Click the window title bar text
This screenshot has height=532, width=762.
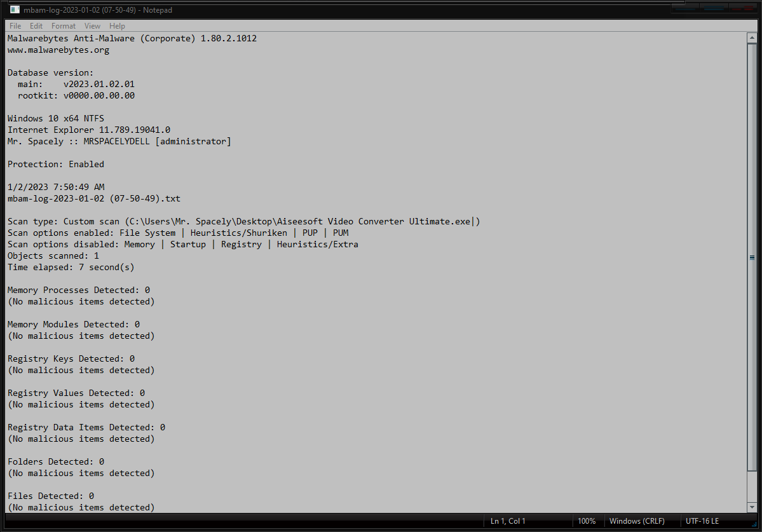pyautogui.click(x=98, y=10)
